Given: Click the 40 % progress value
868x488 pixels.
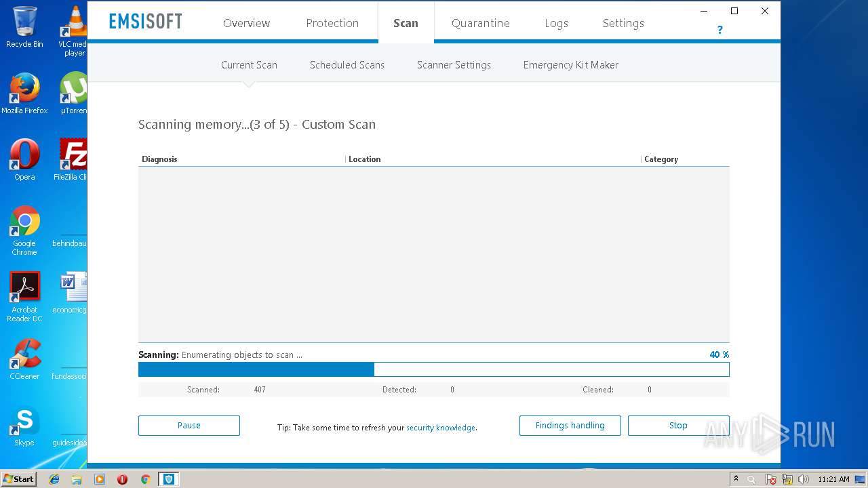Looking at the screenshot, I should pyautogui.click(x=719, y=354).
